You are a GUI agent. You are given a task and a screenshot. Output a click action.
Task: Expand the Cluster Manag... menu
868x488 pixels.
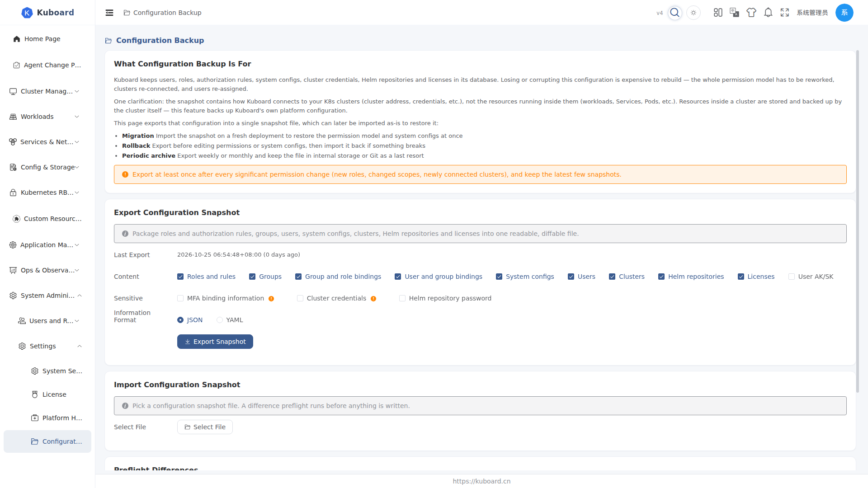pos(47,91)
